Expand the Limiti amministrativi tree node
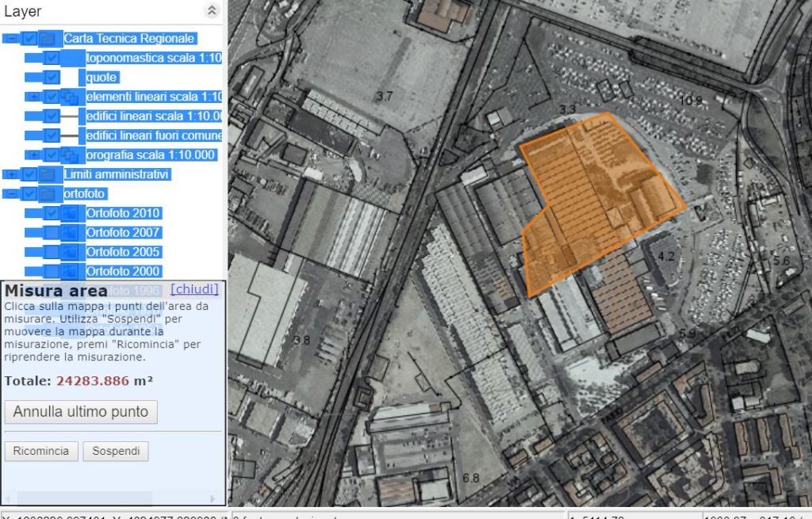The height and width of the screenshot is (519, 812). click(x=10, y=174)
